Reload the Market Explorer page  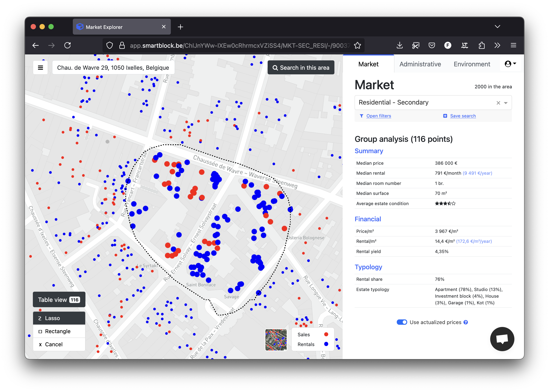pyautogui.click(x=67, y=45)
